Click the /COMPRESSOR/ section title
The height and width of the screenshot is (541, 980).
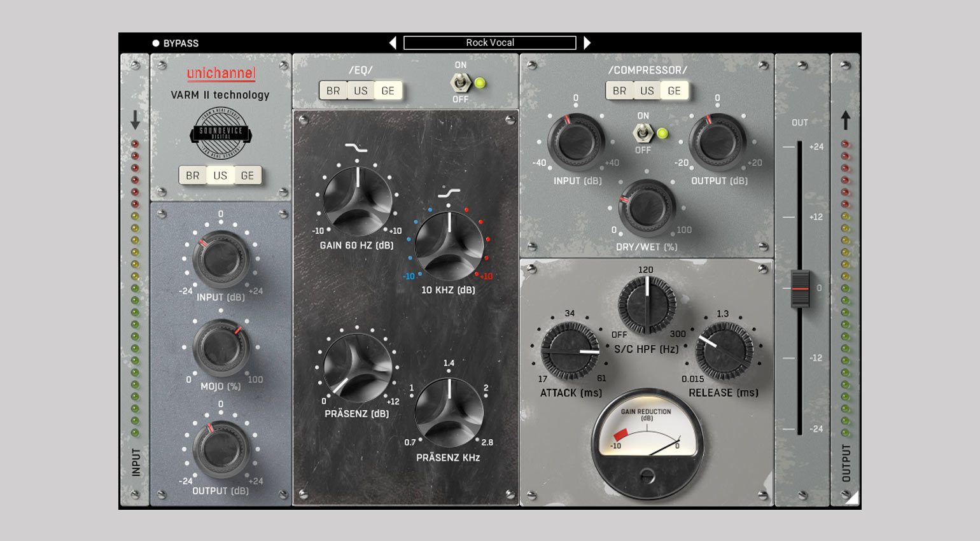click(x=647, y=70)
